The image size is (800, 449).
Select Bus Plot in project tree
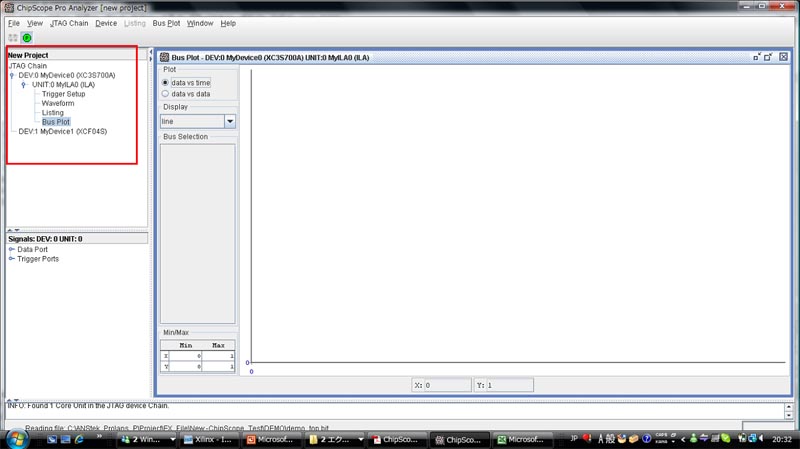coord(56,122)
